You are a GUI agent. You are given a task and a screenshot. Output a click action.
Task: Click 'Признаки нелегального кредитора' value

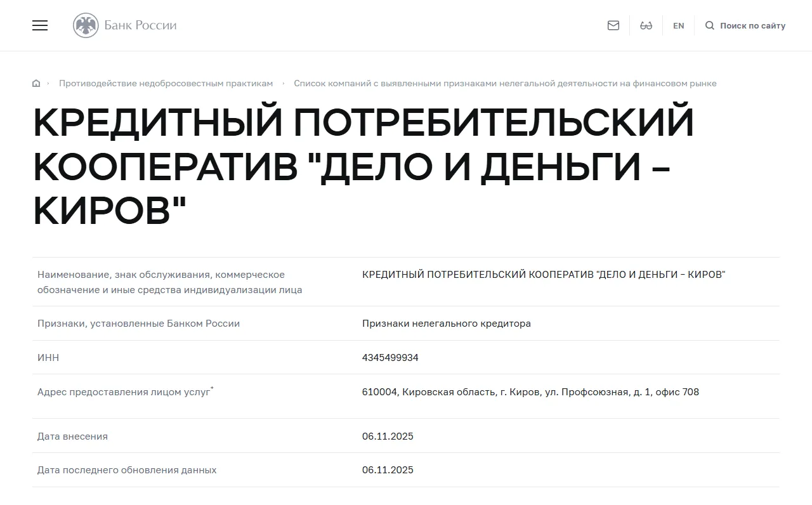pyautogui.click(x=447, y=324)
